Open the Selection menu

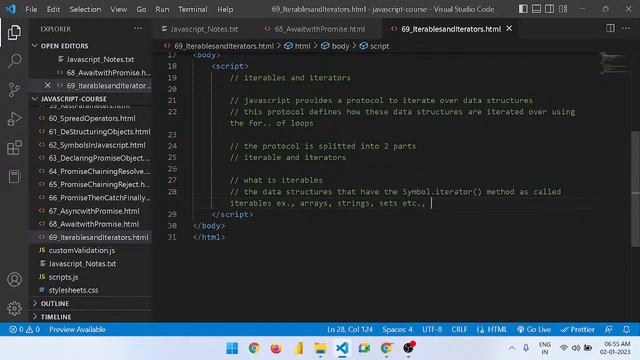coord(85,9)
